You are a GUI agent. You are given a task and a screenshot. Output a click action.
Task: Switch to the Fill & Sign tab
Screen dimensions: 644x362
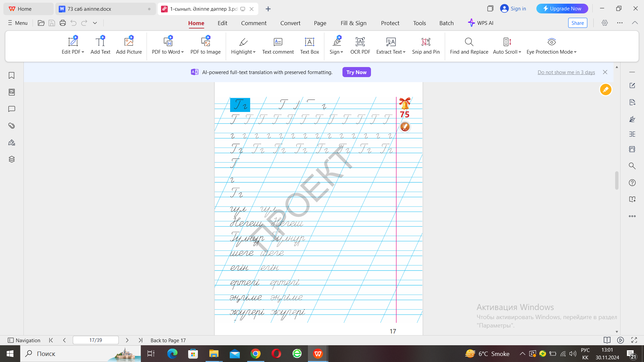(x=354, y=23)
